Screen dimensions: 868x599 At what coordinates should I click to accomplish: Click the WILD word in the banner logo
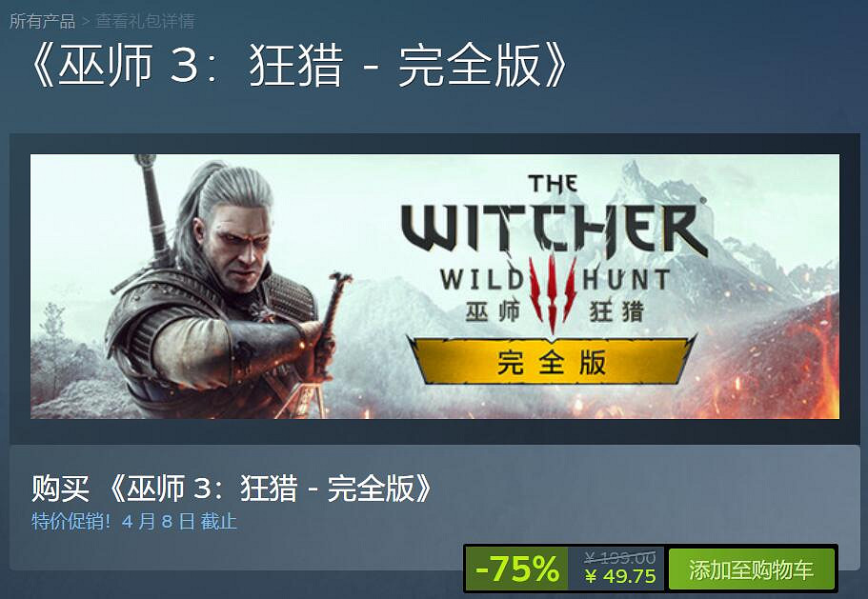point(481,280)
